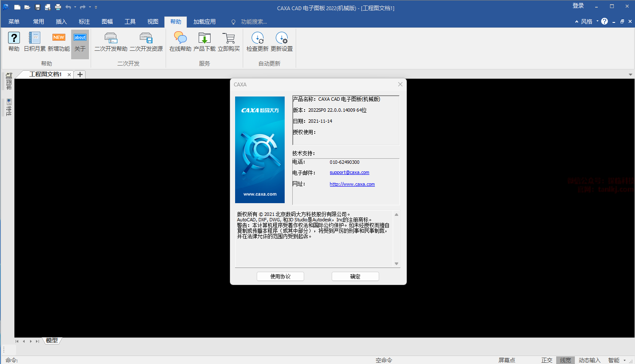This screenshot has width=635, height=364.
Task: Expand the undo history dropdown arrow
Action: click(75, 7)
